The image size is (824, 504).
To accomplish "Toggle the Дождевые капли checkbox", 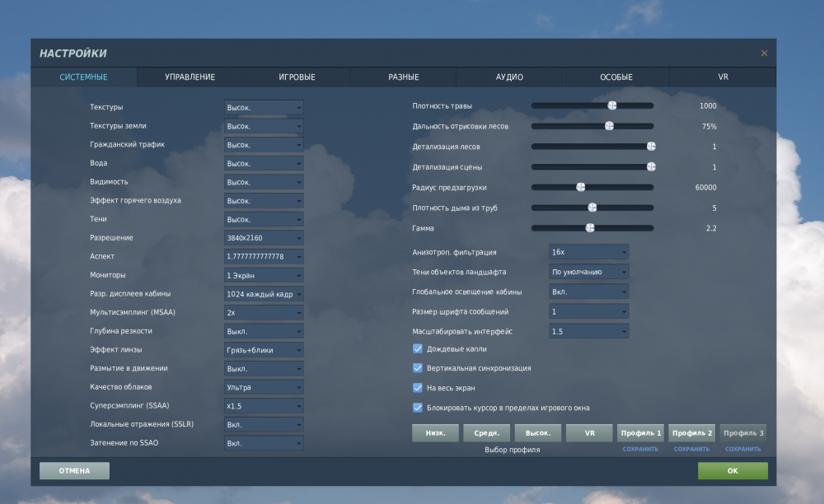I will 418,349.
